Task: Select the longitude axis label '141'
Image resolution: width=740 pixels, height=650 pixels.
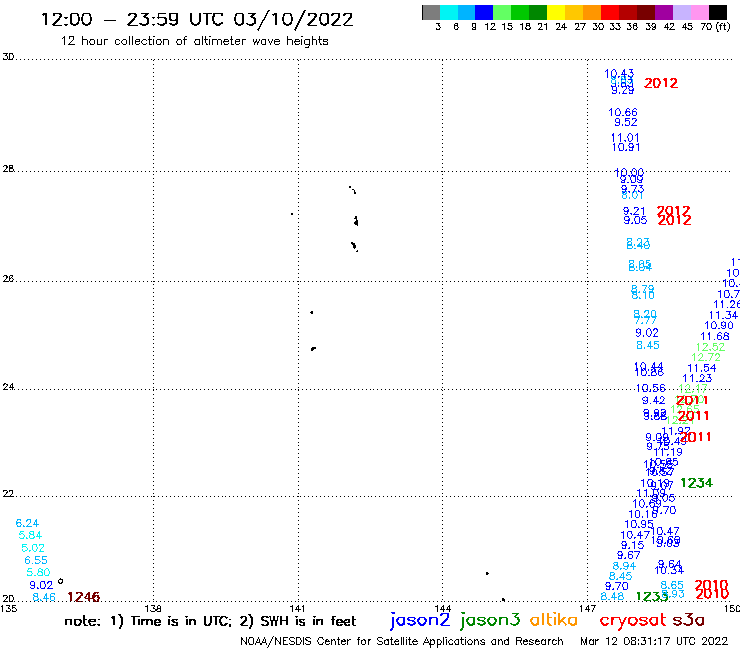Action: [x=298, y=608]
